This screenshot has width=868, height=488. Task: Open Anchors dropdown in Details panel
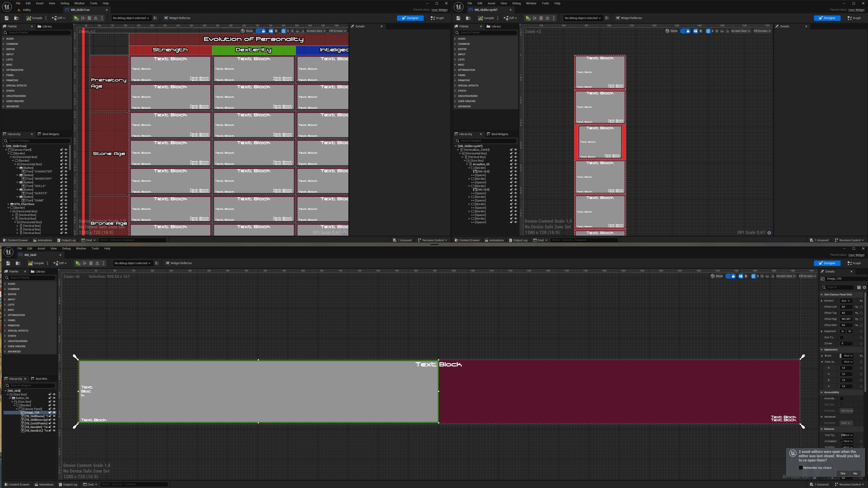[846, 301]
